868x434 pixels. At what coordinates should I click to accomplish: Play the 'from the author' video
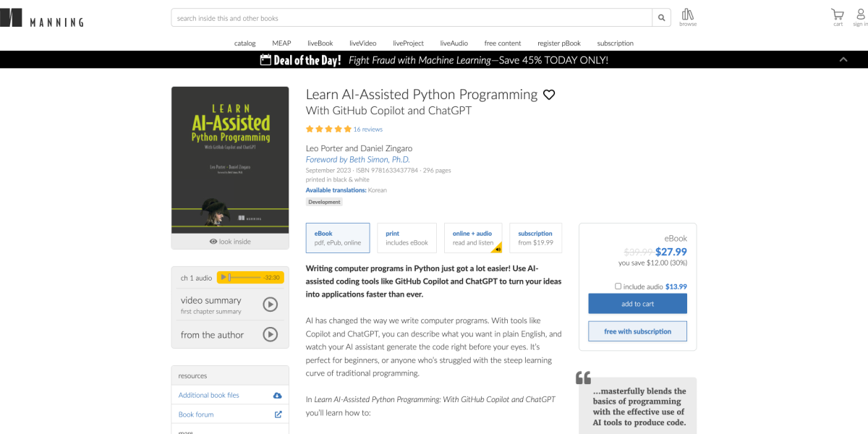270,334
